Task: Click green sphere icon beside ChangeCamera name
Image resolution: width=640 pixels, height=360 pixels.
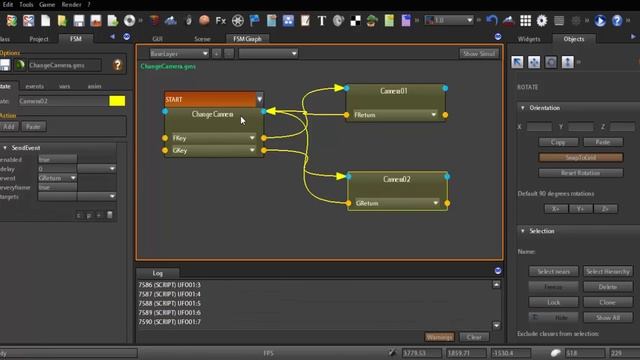Action: 20,65
